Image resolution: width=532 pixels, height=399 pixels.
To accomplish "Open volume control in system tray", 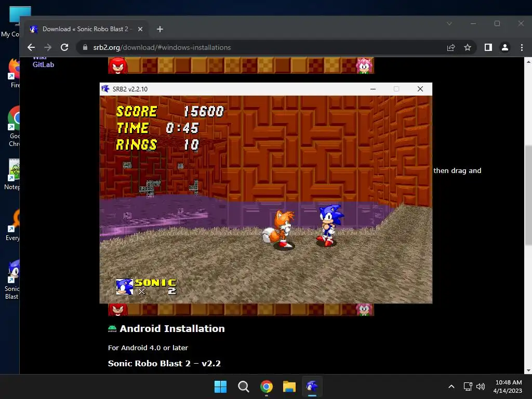I will 481,387.
